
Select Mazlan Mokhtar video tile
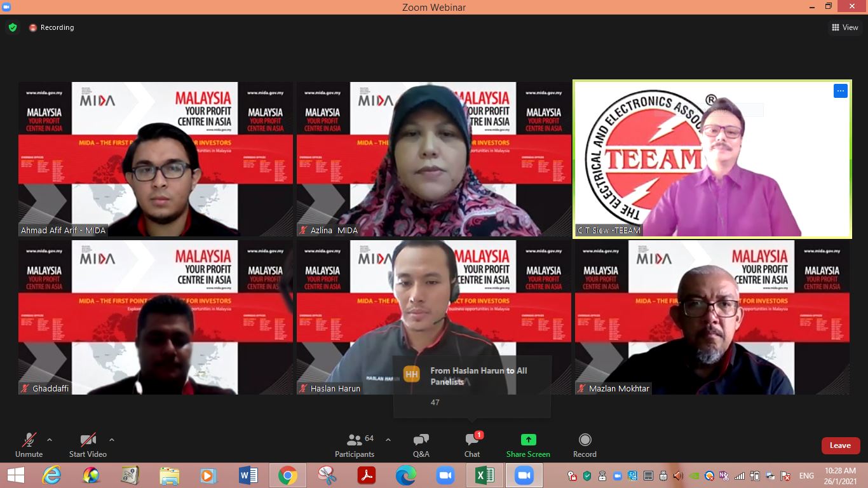click(x=712, y=316)
